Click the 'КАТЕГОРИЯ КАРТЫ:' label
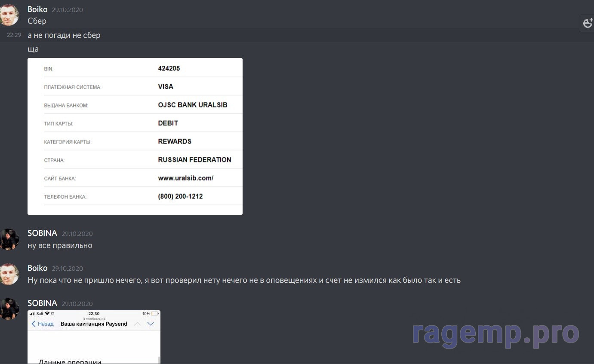The height and width of the screenshot is (364, 594). [68, 142]
